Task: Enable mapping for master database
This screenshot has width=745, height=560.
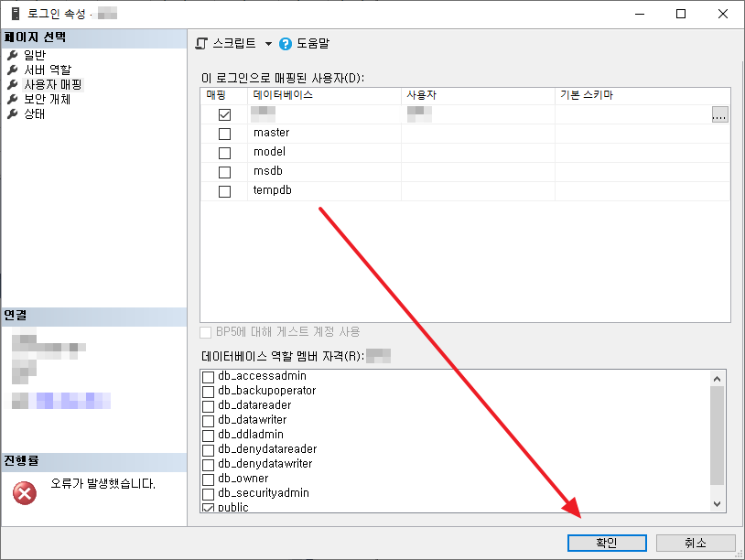Action: click(x=224, y=134)
